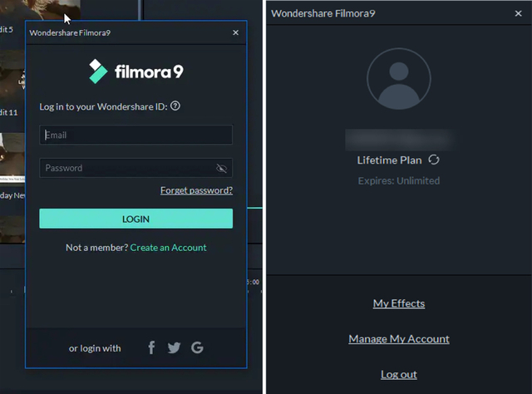Toggle password visibility eye icon
This screenshot has width=532, height=394.
(x=221, y=168)
